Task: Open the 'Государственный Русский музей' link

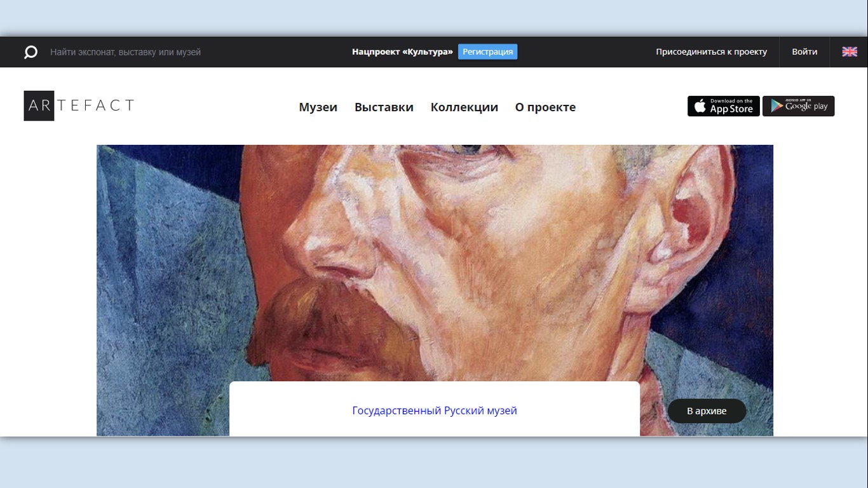Action: [x=435, y=410]
